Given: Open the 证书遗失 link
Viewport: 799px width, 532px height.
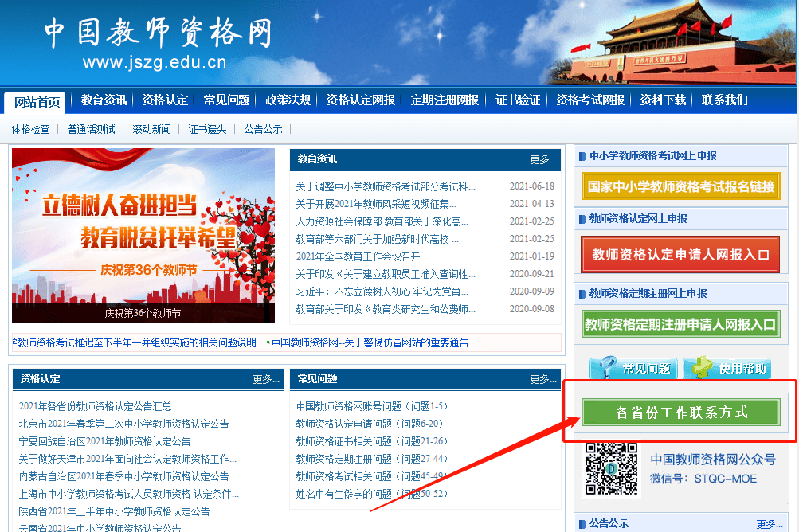Looking at the screenshot, I should (207, 130).
